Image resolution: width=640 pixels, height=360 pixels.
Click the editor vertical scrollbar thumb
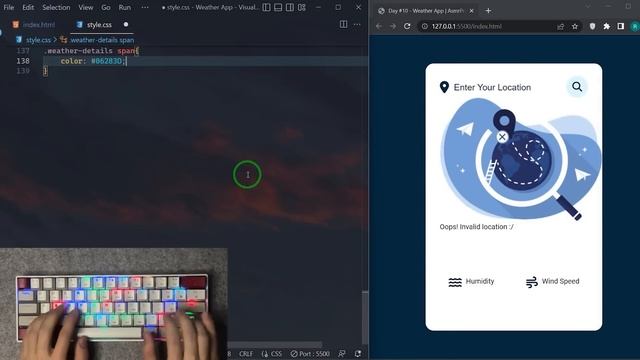[365, 318]
